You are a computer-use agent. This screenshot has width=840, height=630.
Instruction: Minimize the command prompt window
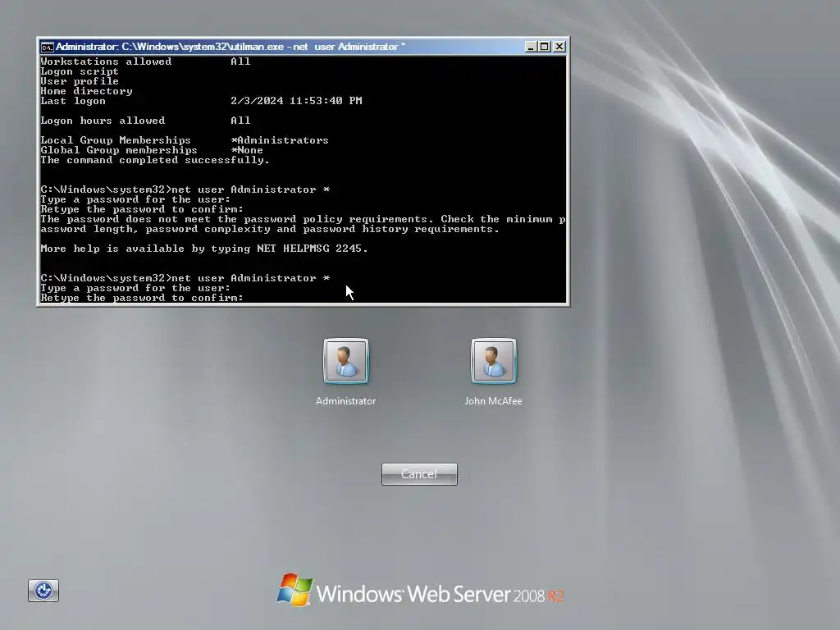tap(531, 47)
